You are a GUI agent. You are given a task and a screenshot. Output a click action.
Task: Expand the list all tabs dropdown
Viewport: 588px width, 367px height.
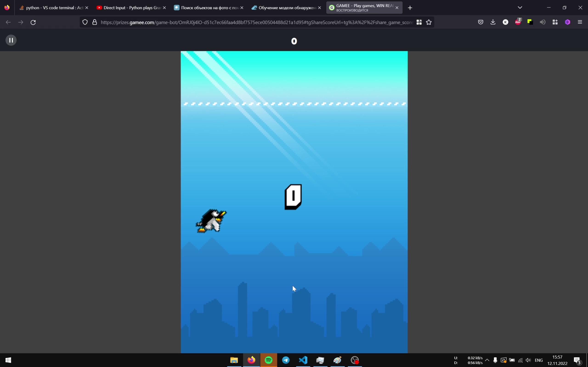(520, 8)
